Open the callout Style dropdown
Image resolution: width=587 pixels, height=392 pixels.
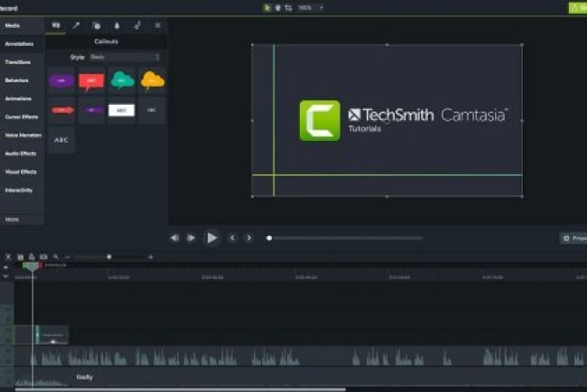tap(125, 57)
